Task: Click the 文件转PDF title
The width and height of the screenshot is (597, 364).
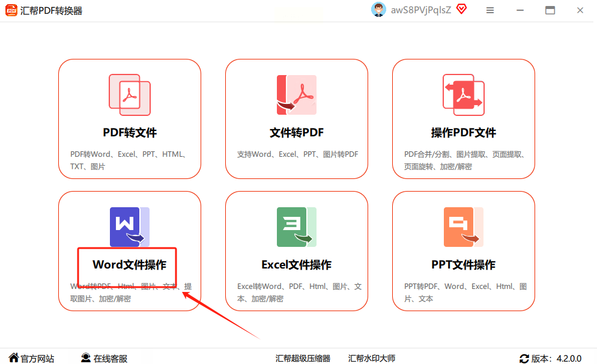Action: coord(297,133)
